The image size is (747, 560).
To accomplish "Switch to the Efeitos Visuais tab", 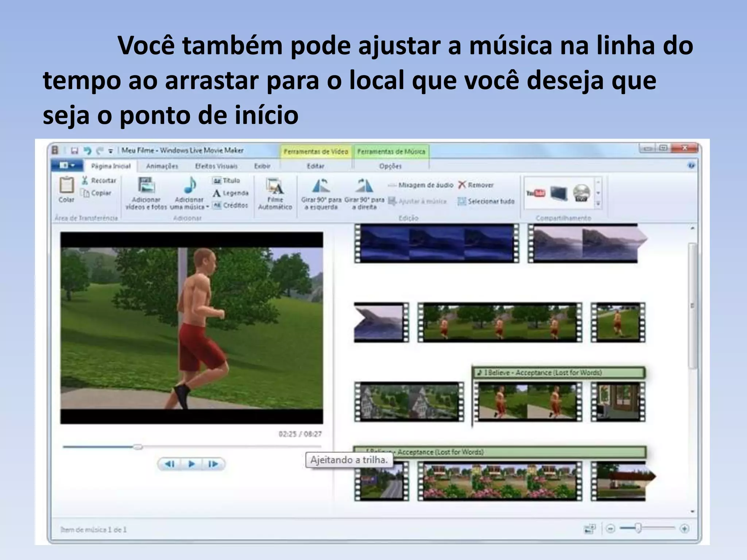I will point(216,166).
